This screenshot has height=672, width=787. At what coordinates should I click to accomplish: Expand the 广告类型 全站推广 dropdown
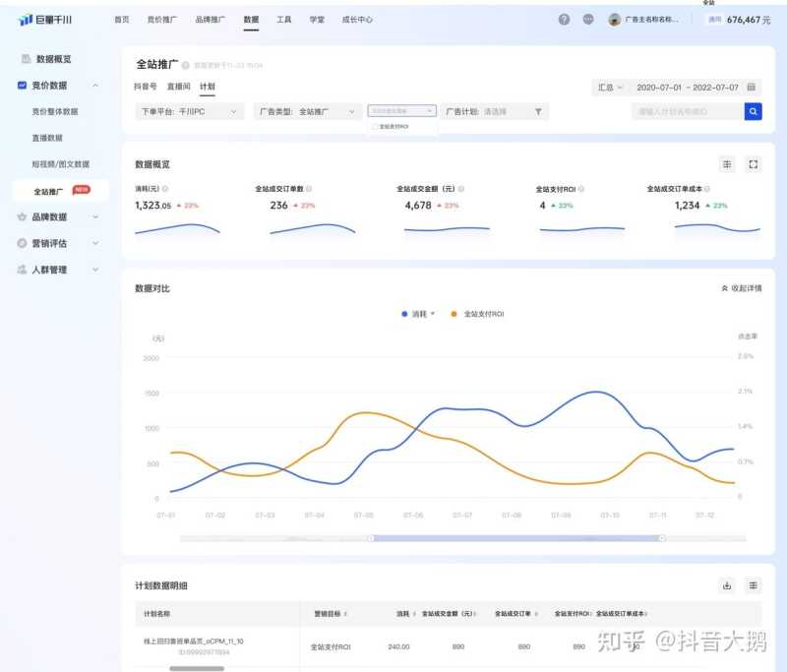click(308, 112)
